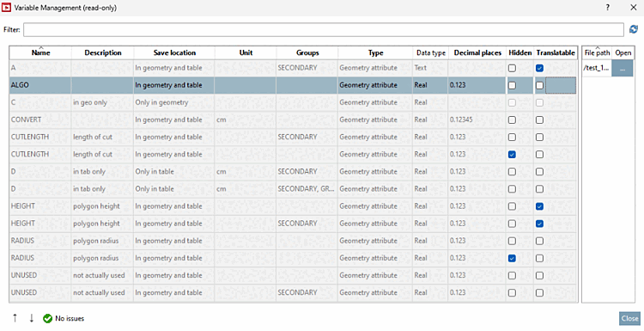Click the green No issues checkmark icon
Viewport: 644px width, 331px height.
tap(47, 318)
